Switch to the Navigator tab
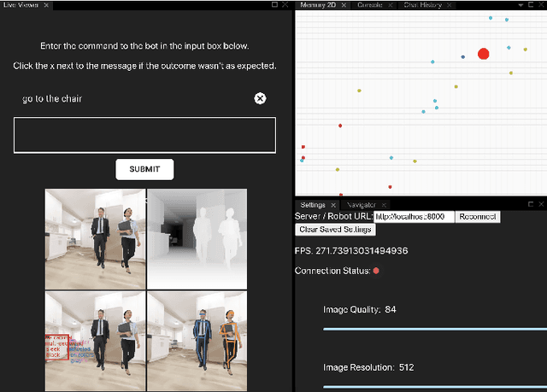 [x=359, y=205]
